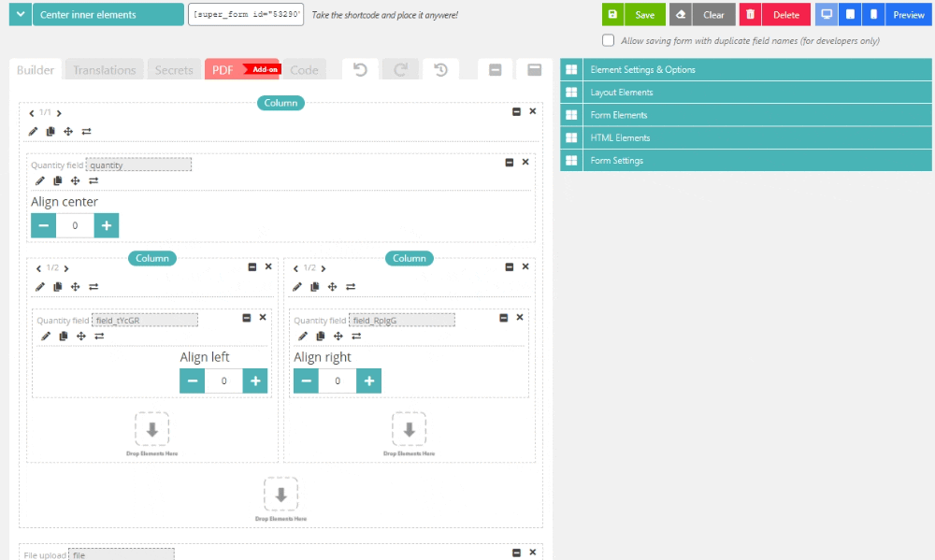Select the super_form shortcode field
The width and height of the screenshot is (935, 560).
pyautogui.click(x=246, y=14)
